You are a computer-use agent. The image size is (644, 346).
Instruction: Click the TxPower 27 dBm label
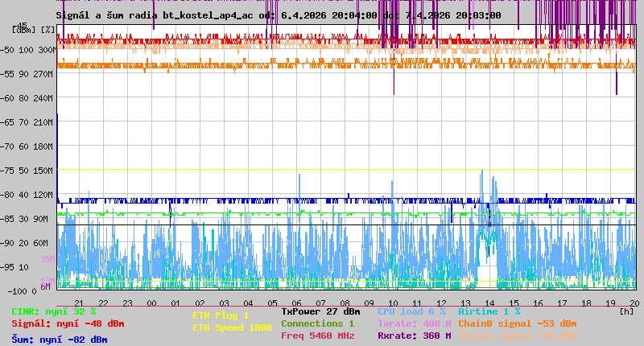(x=320, y=311)
